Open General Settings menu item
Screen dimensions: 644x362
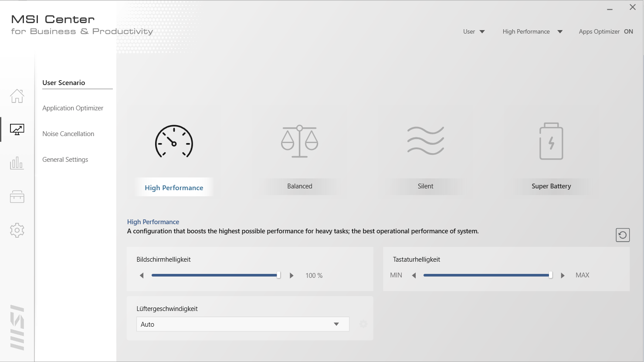[x=65, y=160]
